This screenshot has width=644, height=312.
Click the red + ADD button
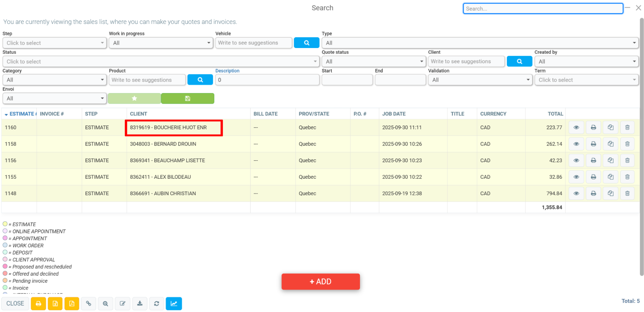tap(320, 281)
